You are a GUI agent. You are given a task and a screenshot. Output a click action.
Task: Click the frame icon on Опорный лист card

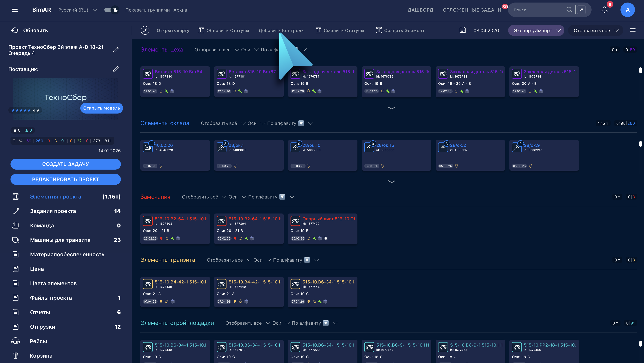[325, 238]
